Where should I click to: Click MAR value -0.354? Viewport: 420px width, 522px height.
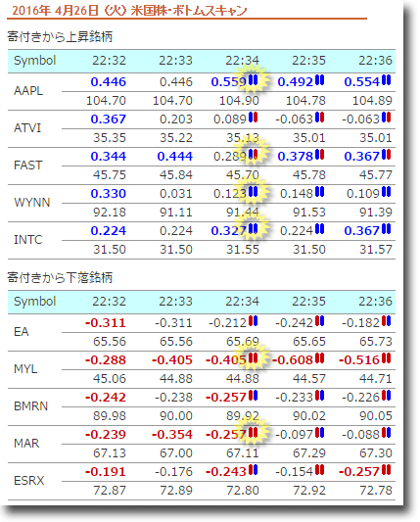pyautogui.click(x=172, y=435)
